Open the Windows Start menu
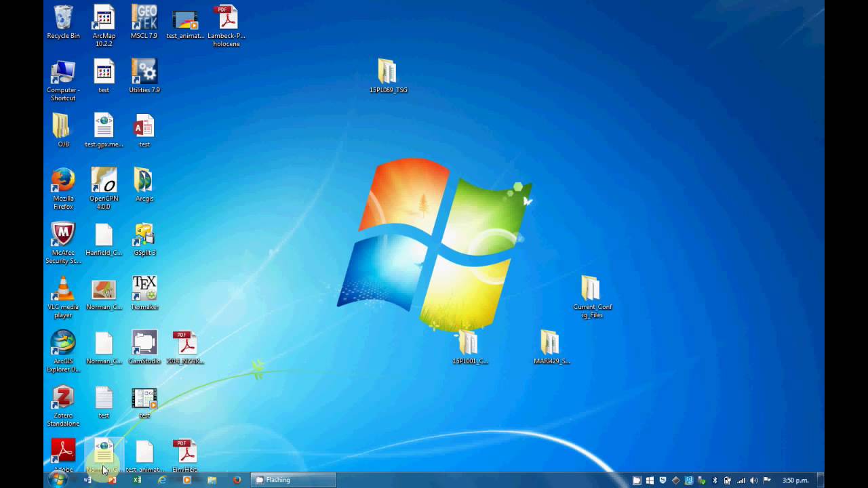868x488 pixels. [58, 479]
